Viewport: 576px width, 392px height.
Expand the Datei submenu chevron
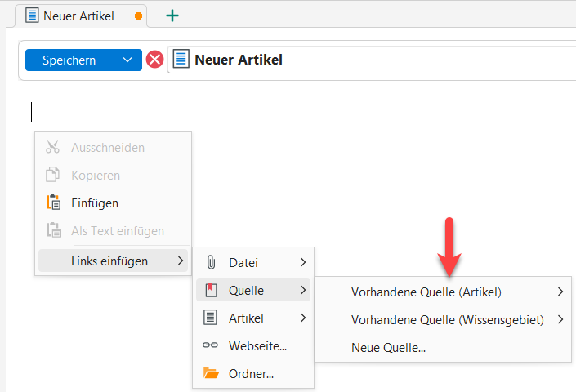pyautogui.click(x=303, y=262)
